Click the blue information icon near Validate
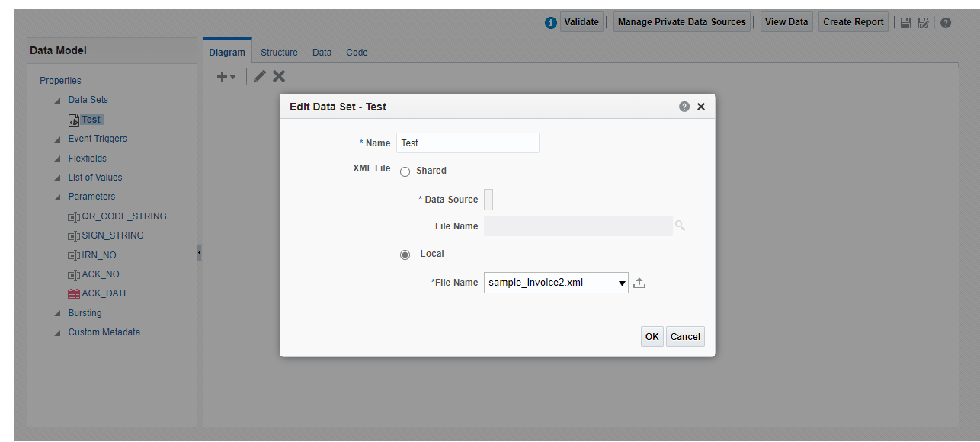This screenshot has height=442, width=980. [x=551, y=23]
